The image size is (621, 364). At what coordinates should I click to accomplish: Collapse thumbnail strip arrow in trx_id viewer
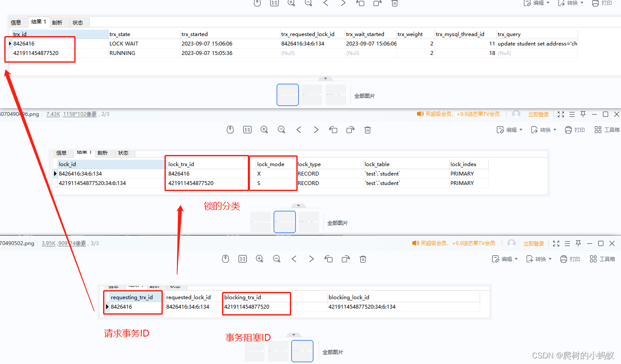pos(326,79)
